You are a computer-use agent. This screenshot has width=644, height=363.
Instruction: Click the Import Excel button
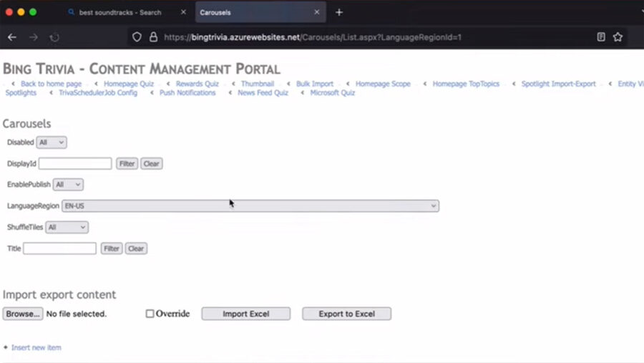pos(245,314)
